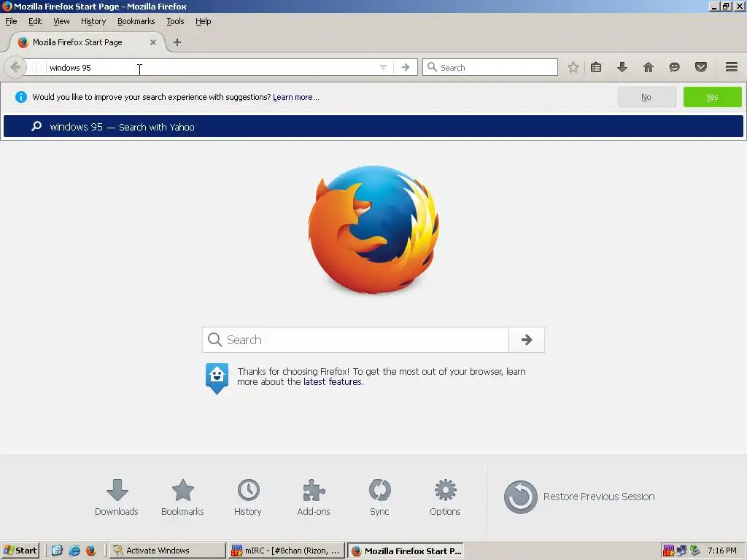This screenshot has width=747, height=560.
Task: Open Downloads from the start page launcher
Action: tap(117, 497)
